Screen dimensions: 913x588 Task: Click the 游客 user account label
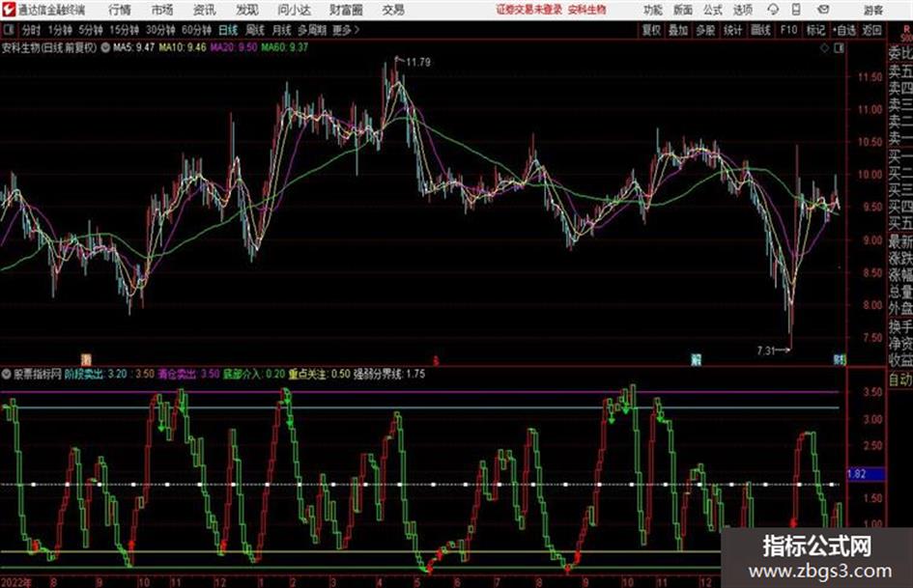(x=872, y=10)
